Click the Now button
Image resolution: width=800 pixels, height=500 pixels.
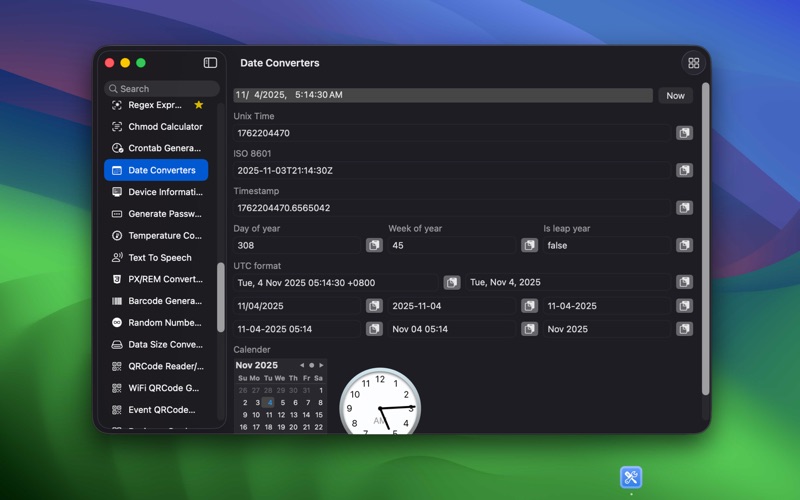coord(676,96)
